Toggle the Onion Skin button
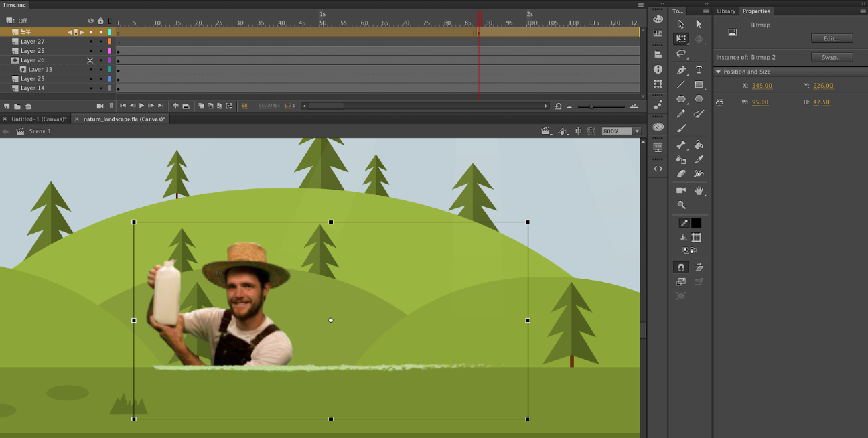This screenshot has height=438, width=868. (x=200, y=106)
